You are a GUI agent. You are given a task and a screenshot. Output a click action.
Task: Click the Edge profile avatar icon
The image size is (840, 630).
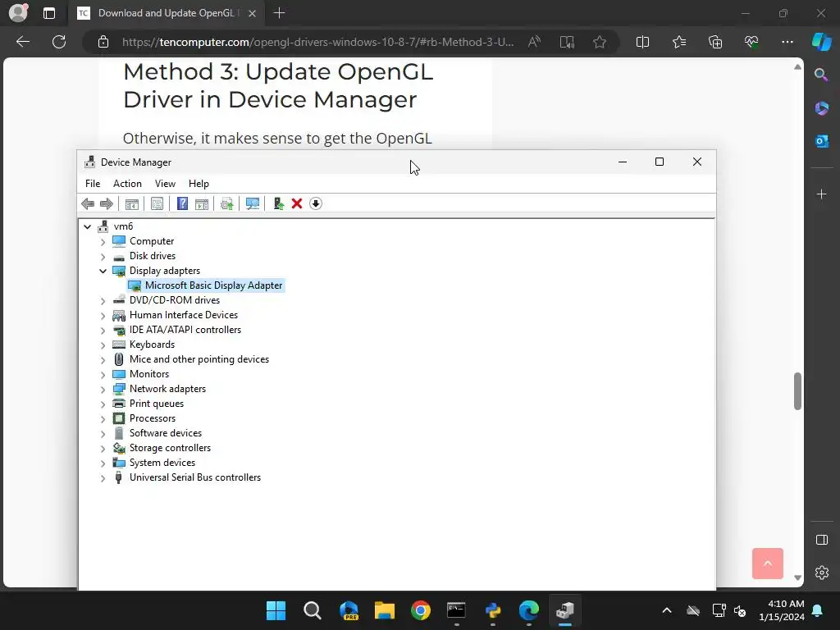(x=18, y=13)
